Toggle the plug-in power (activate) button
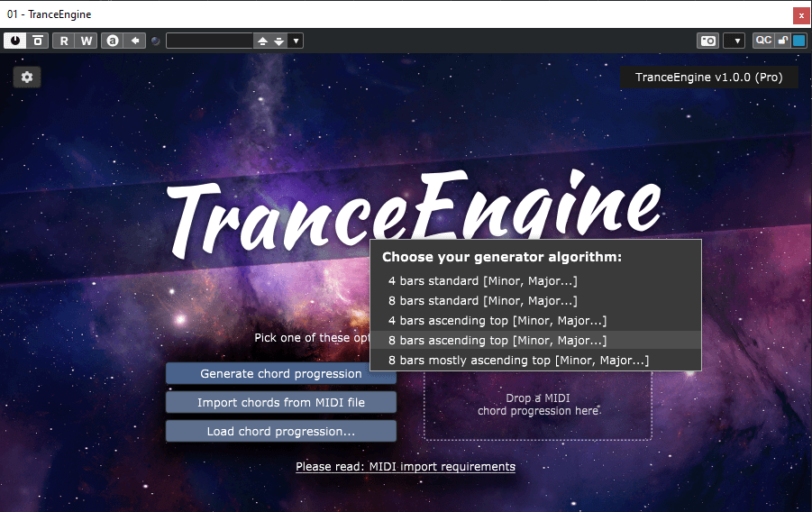Viewport: 812px width, 512px height. click(x=15, y=41)
